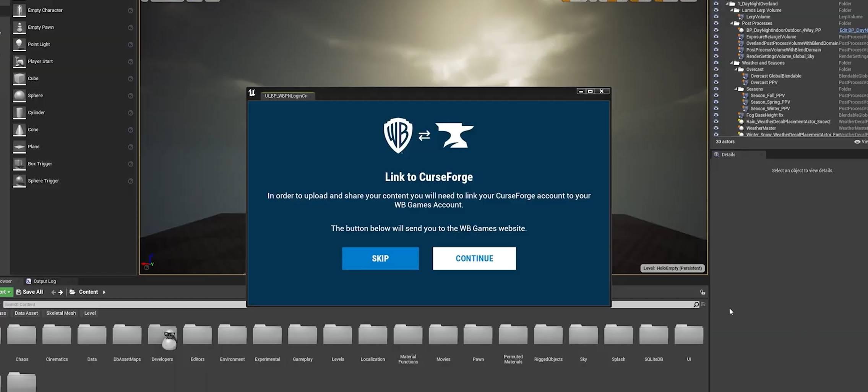Navigate back in Content Browser history
This screenshot has height=392, width=868.
(x=54, y=292)
